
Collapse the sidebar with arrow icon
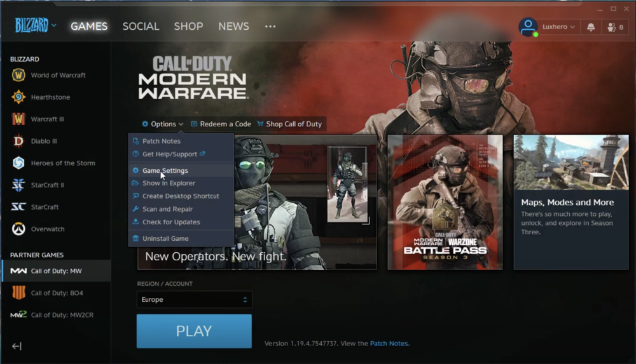17,346
